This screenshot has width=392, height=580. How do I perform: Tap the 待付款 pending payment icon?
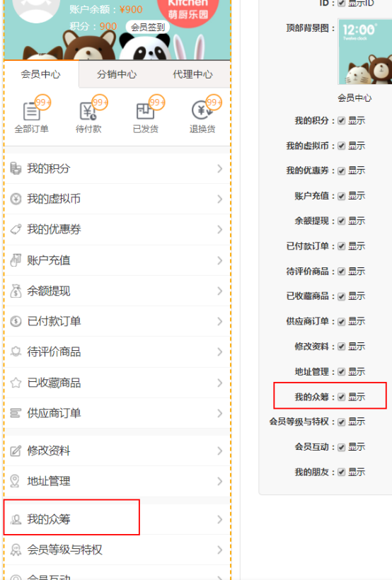click(88, 111)
